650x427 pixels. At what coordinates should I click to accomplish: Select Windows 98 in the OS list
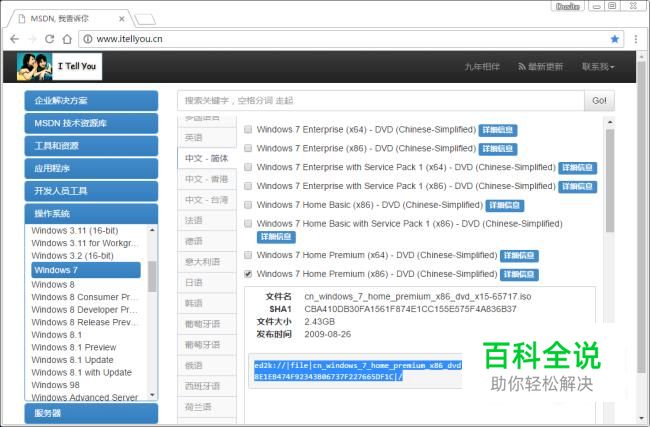pos(55,385)
